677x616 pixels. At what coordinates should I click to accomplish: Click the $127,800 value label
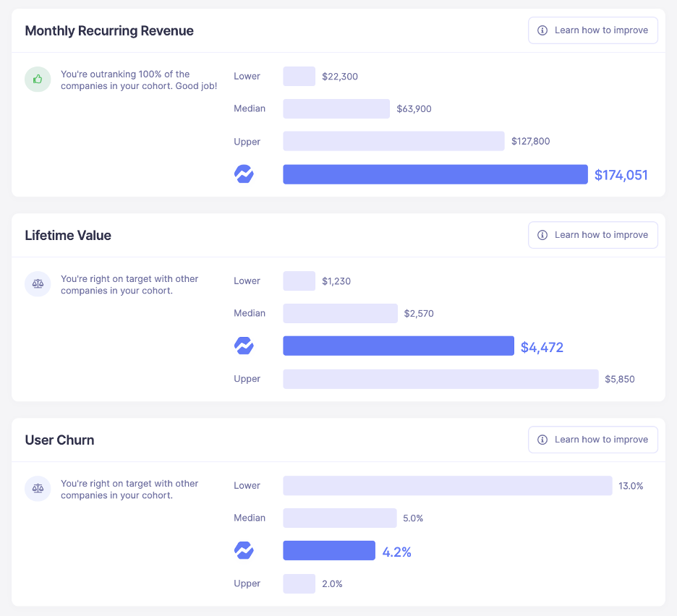click(x=531, y=141)
